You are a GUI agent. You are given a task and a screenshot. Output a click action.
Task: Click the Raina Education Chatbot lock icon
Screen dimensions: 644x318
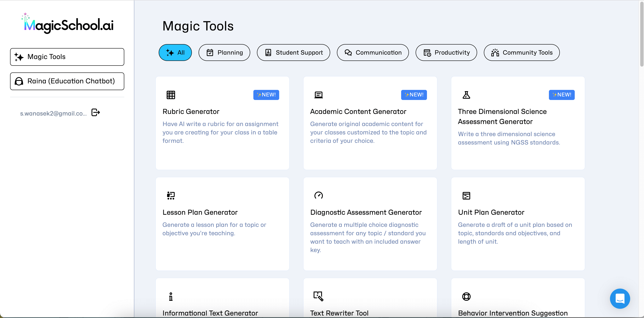[19, 81]
